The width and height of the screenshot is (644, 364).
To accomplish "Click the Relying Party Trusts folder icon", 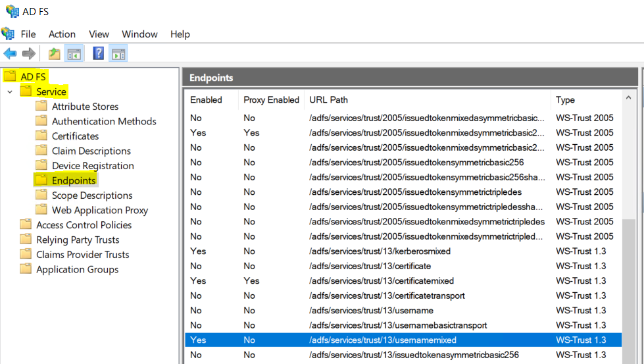I will point(26,239).
